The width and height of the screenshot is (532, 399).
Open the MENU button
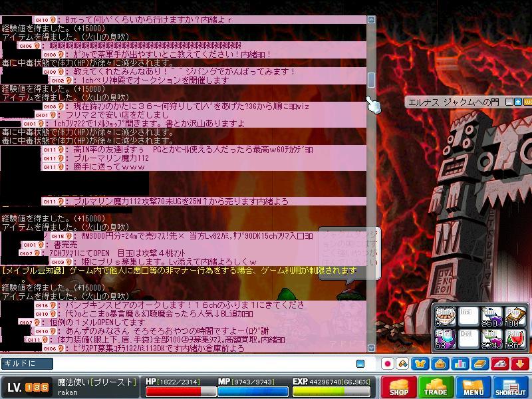473,387
